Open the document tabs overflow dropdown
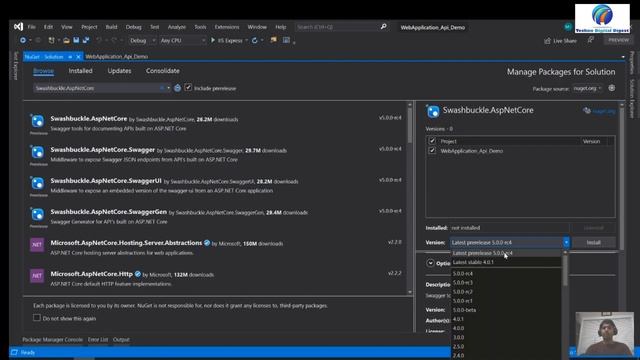 click(x=623, y=57)
